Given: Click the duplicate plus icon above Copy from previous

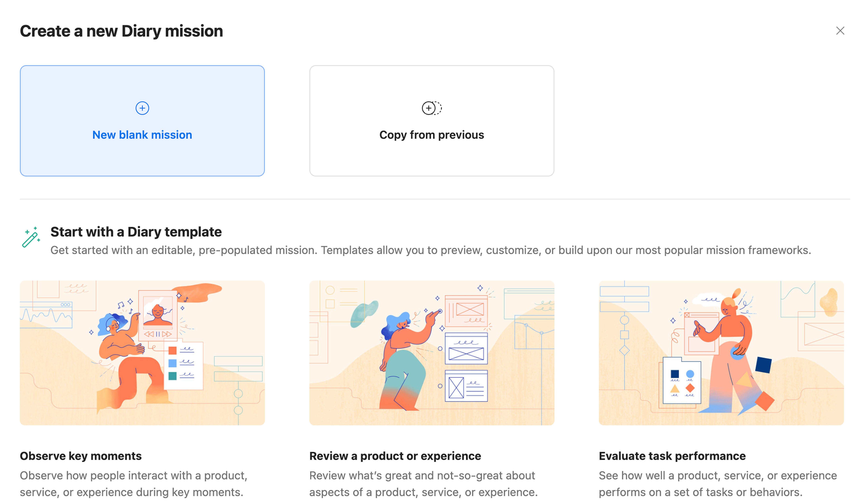Looking at the screenshot, I should tap(432, 108).
